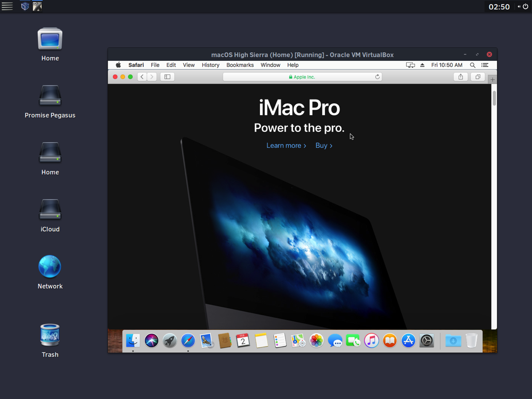Go back in Safari history

[142, 77]
